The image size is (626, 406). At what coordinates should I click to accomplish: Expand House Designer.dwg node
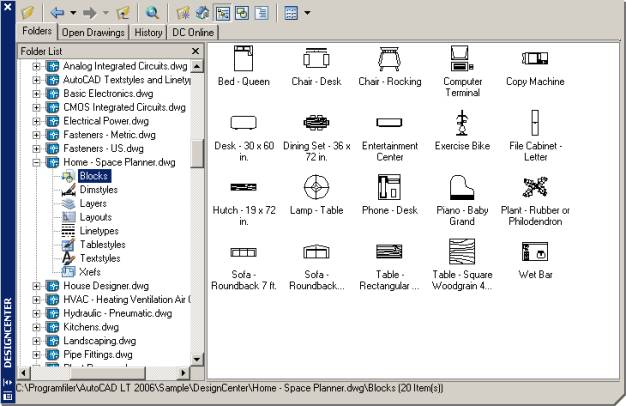tap(36, 286)
